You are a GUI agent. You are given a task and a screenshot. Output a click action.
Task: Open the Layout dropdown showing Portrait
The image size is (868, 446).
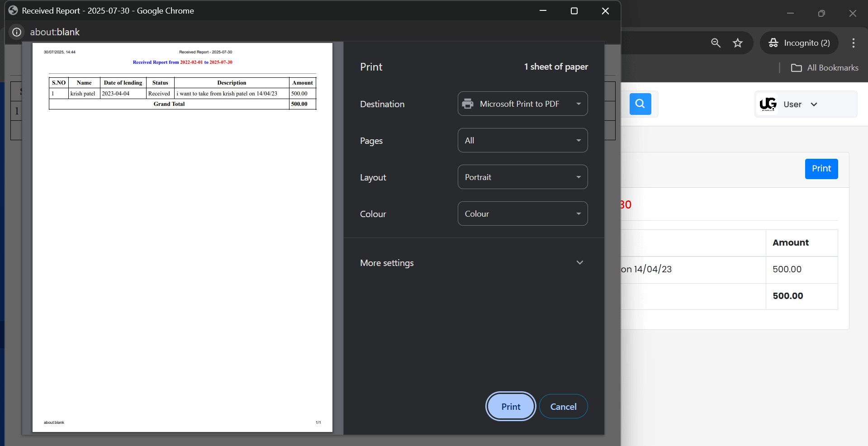click(x=522, y=177)
